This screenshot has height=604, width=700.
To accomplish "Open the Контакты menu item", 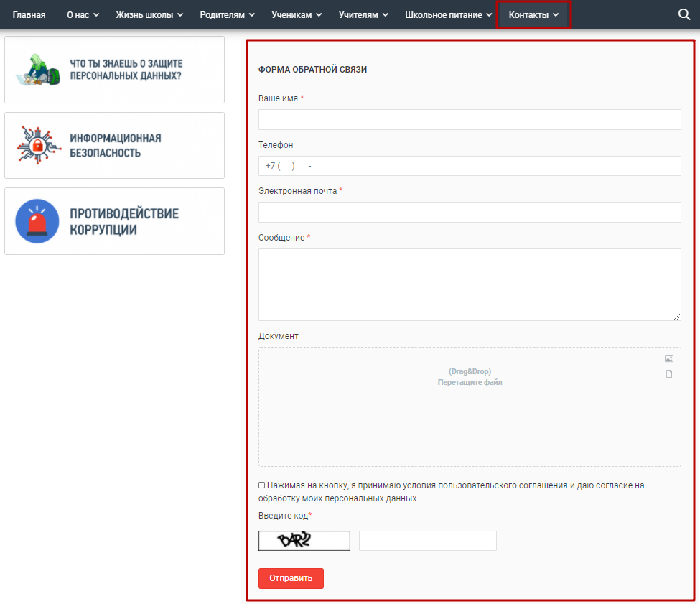I will 533,15.
